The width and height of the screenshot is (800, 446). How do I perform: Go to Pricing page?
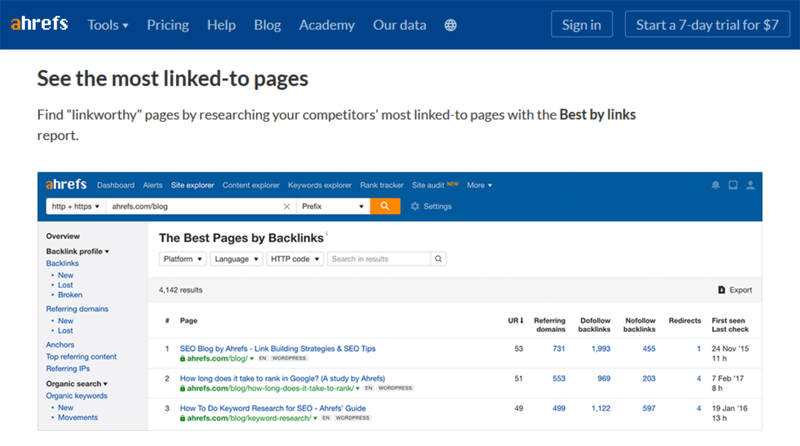pos(168,25)
